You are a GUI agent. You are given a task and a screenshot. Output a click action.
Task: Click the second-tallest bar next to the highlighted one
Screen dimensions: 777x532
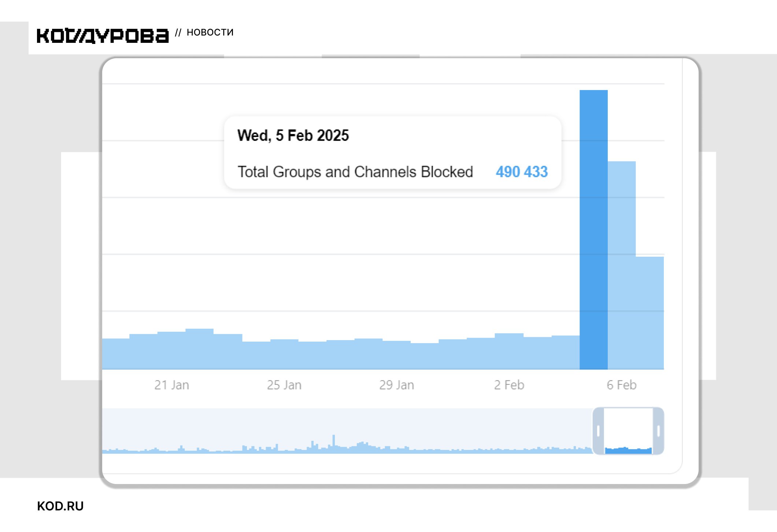click(x=622, y=265)
